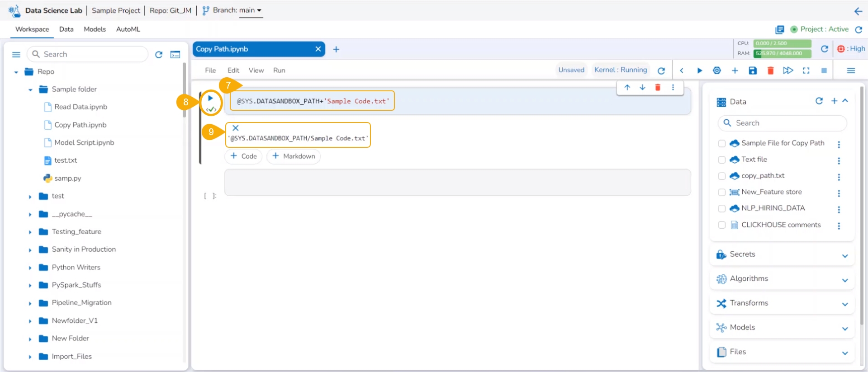Open the terminal icon beside repo refresh
Screen dimensions: 868x372
[x=175, y=55]
